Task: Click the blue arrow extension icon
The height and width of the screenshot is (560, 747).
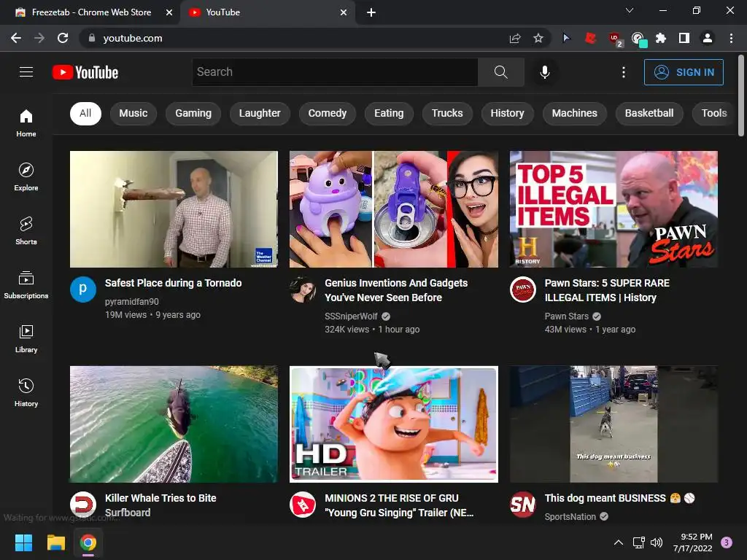Action: coord(566,38)
